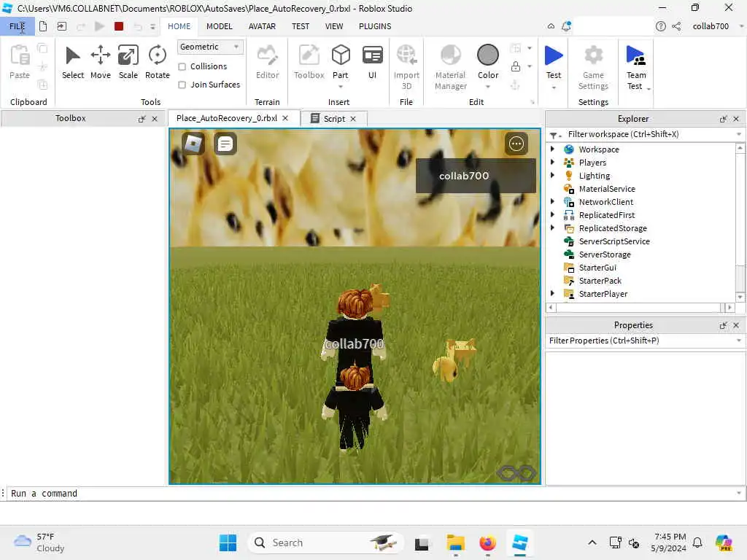Click the new file icon in quick access bar
747x560 pixels.
pos(43,26)
